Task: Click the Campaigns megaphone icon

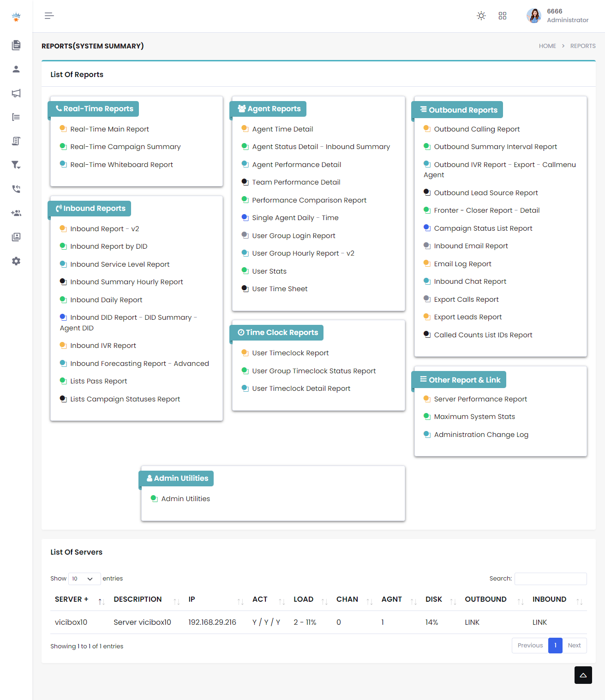Action: click(x=16, y=93)
